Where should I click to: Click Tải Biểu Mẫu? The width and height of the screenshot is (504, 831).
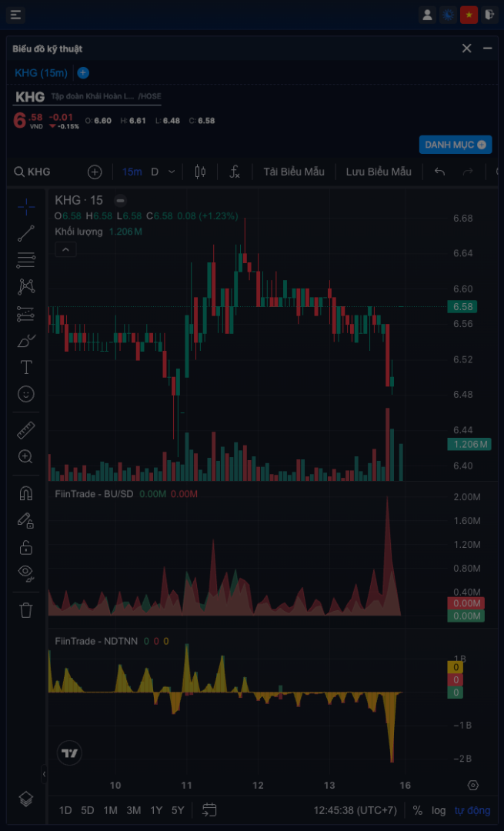[294, 172]
